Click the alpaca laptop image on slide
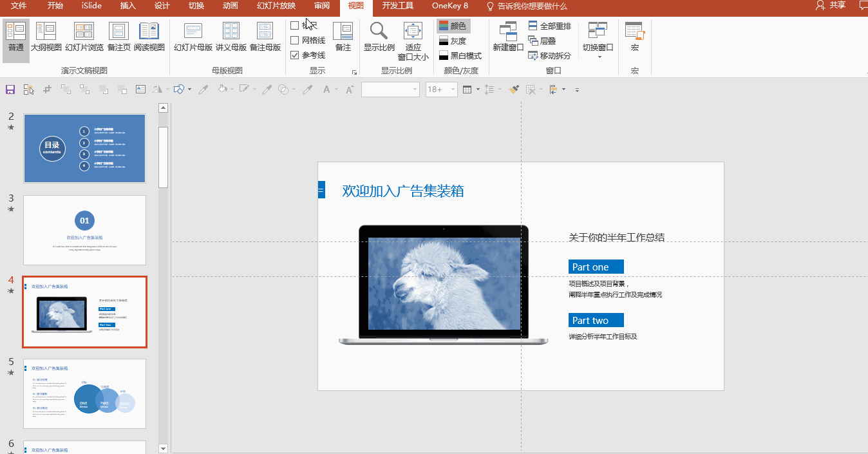This screenshot has width=868, height=454. tap(444, 284)
